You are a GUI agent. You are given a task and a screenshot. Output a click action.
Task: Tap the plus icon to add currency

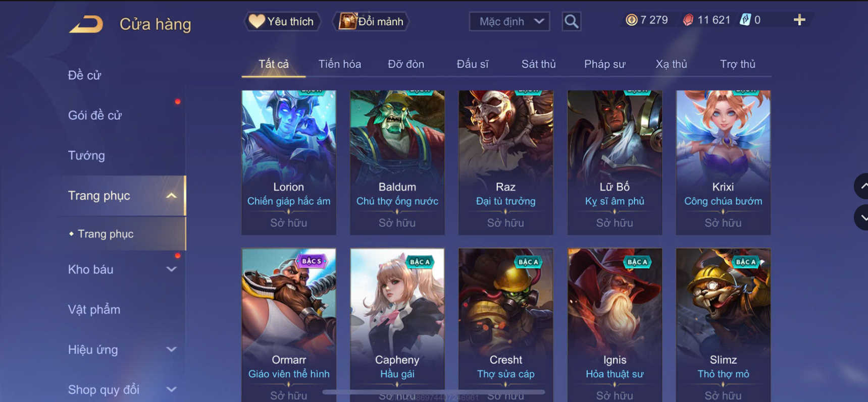coord(799,20)
